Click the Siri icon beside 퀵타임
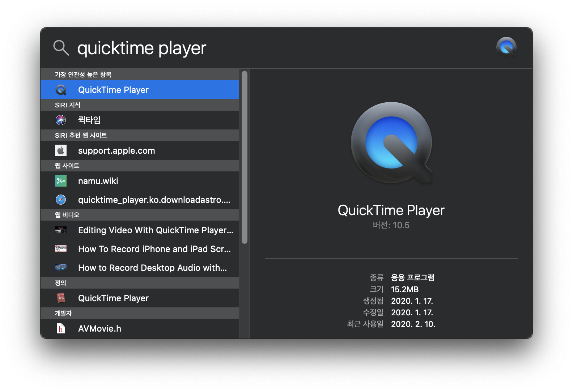This screenshot has height=392, width=573. [x=61, y=120]
